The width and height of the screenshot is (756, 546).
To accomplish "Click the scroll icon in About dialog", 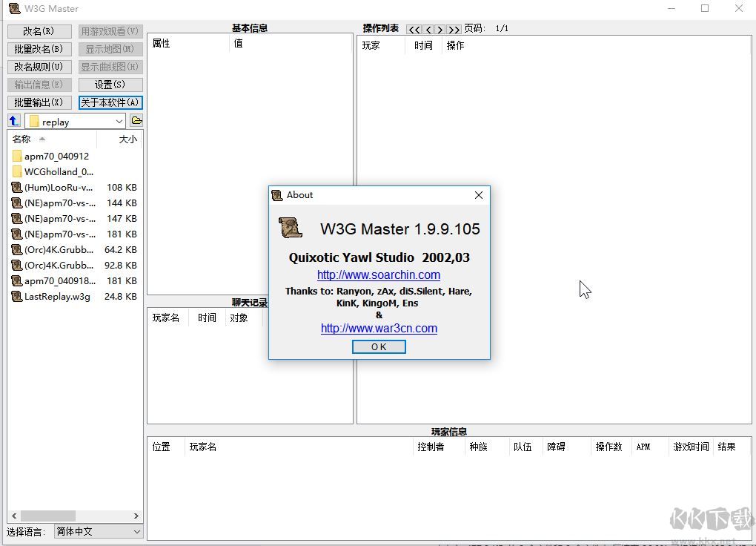I will pyautogui.click(x=291, y=228).
